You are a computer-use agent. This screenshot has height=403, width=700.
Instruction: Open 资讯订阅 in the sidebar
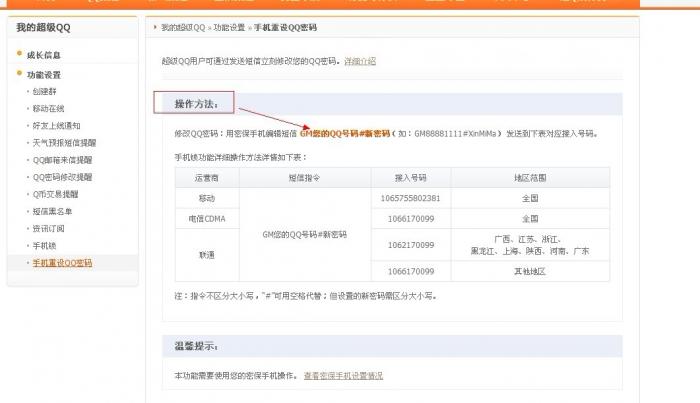tap(48, 229)
